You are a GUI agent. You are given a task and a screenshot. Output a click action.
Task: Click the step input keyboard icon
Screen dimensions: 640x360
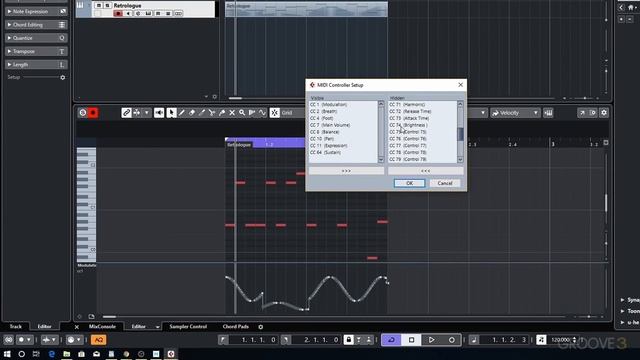coord(548,113)
